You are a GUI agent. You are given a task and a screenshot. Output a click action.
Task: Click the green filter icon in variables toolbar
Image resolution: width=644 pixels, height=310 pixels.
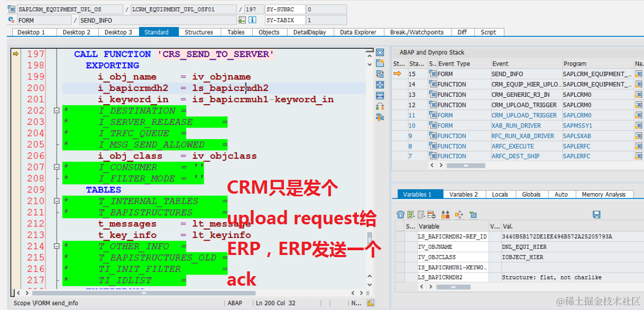point(473,214)
